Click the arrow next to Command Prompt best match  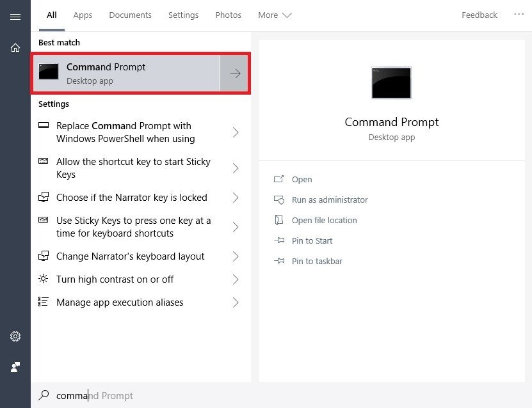pos(234,73)
